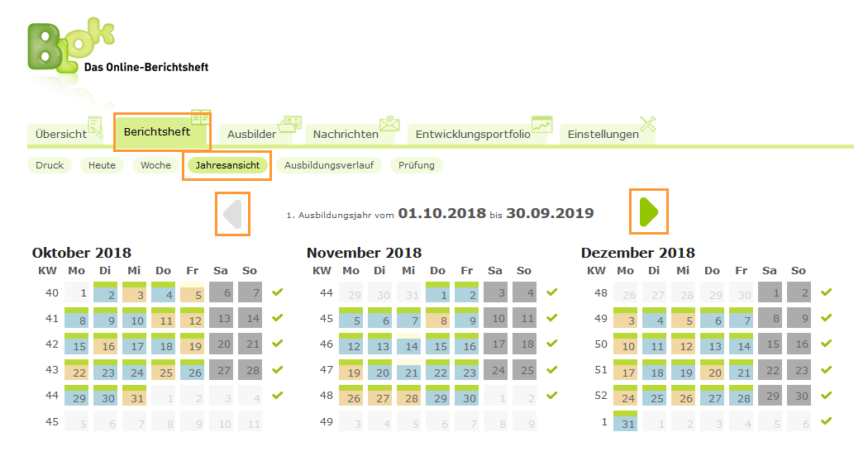Click checkmark for KW 1 in Dezember

click(827, 421)
